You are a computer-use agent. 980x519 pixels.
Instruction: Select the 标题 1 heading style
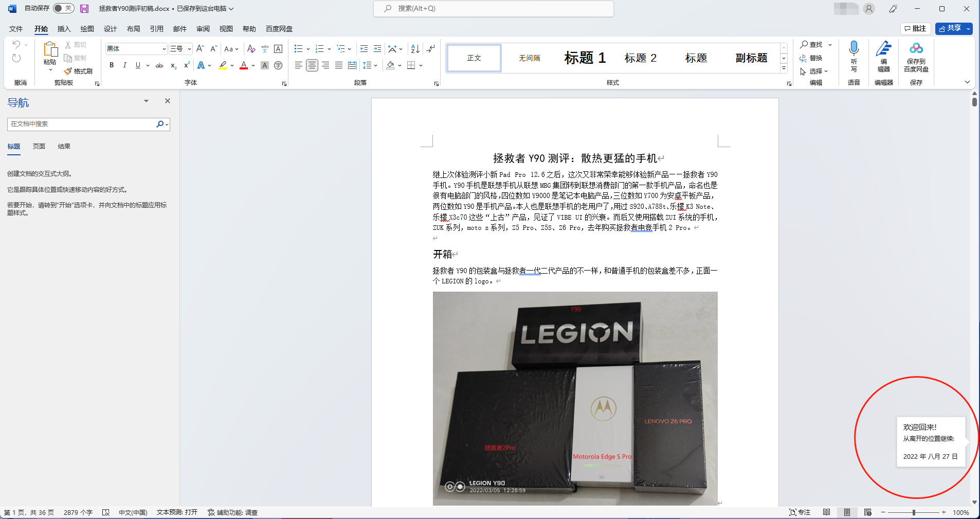(585, 58)
